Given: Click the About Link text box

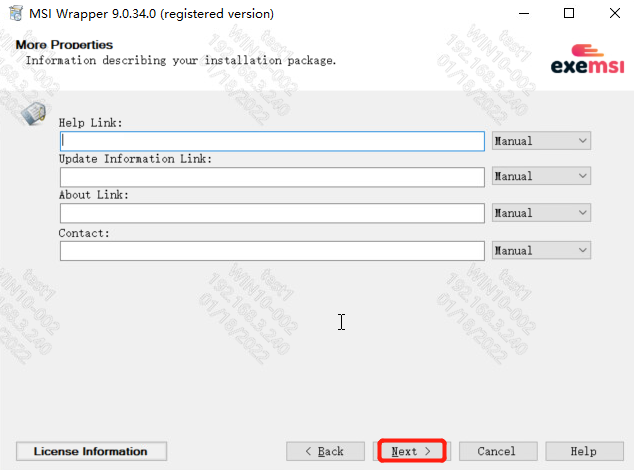Looking at the screenshot, I should pyautogui.click(x=272, y=213).
